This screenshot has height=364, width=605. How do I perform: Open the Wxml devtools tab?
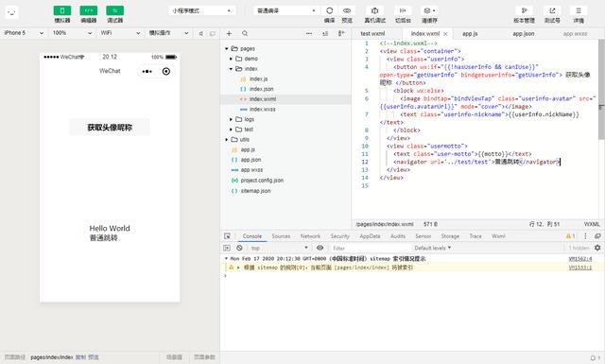click(x=498, y=236)
